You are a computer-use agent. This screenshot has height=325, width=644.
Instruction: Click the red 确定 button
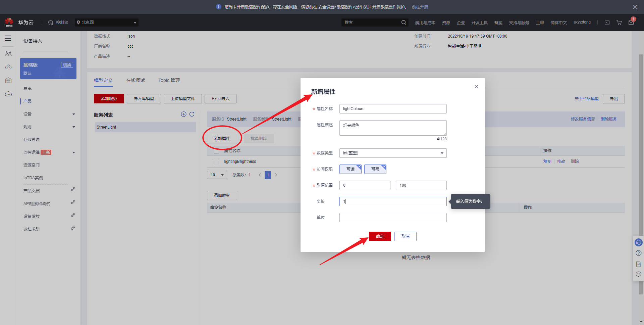pyautogui.click(x=380, y=236)
